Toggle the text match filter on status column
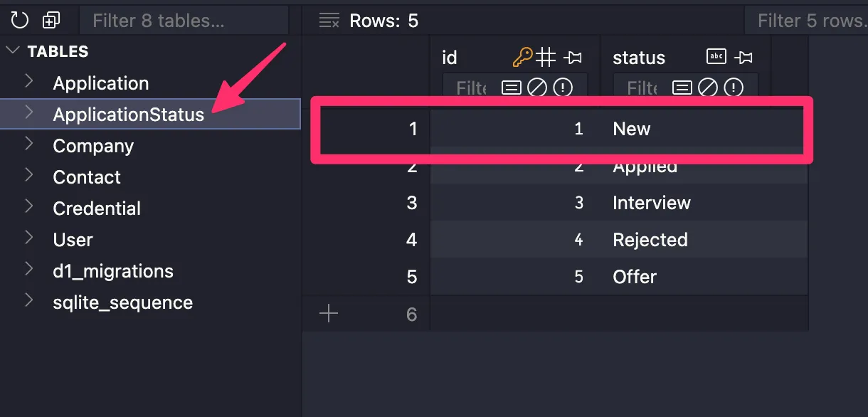Screen dimensions: 868x417 click(x=682, y=88)
